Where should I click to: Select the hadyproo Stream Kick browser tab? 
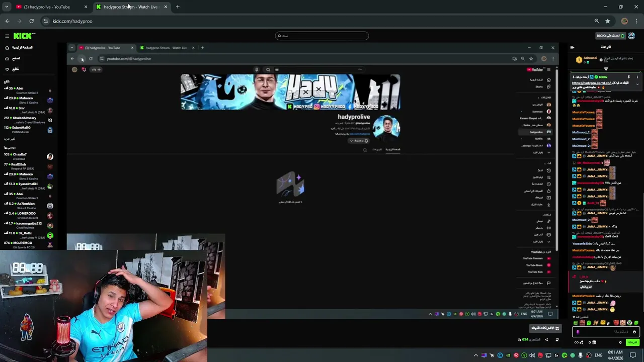(132, 7)
